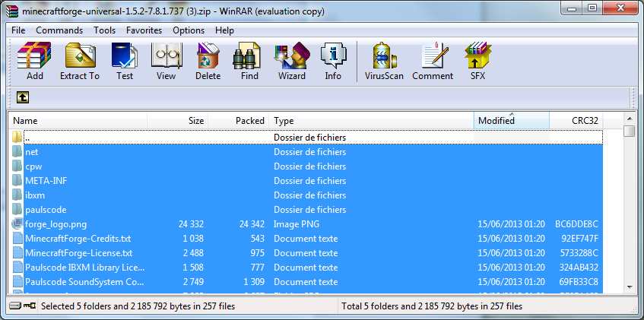Click the Paulscode IBXM Library document icon
This screenshot has height=320, width=644.
[17, 268]
